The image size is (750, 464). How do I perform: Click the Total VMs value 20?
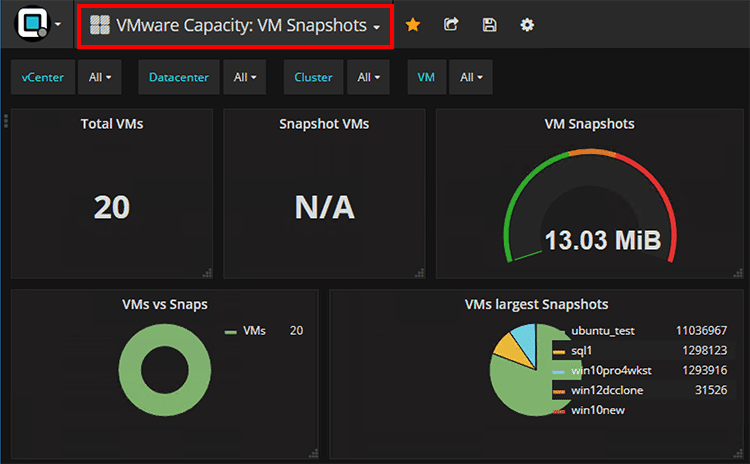coord(112,207)
